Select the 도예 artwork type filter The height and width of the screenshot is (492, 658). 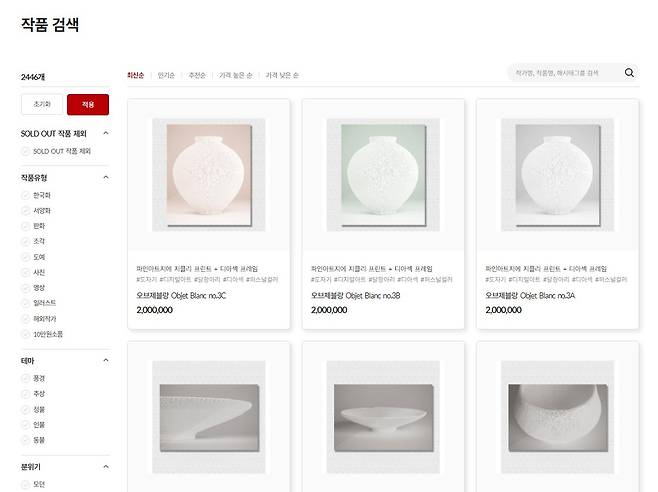click(25, 257)
